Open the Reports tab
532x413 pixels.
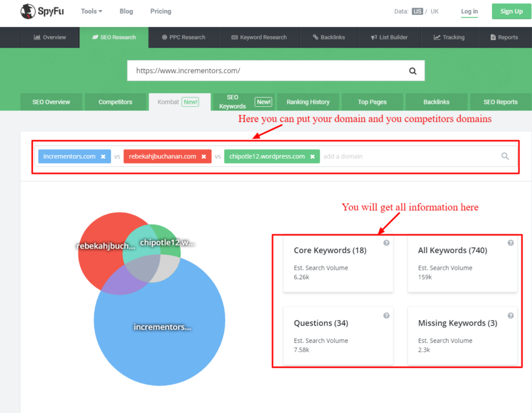click(504, 37)
